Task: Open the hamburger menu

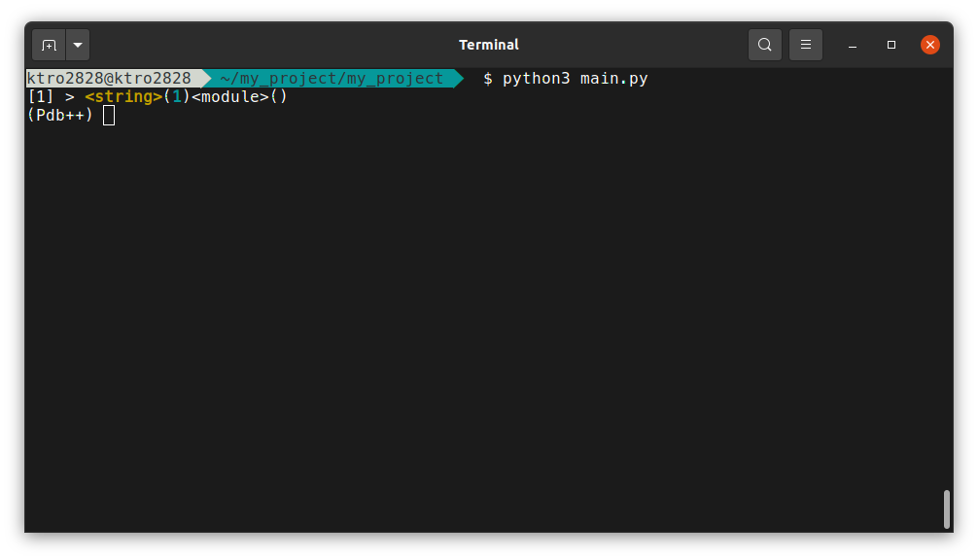Action: point(806,45)
